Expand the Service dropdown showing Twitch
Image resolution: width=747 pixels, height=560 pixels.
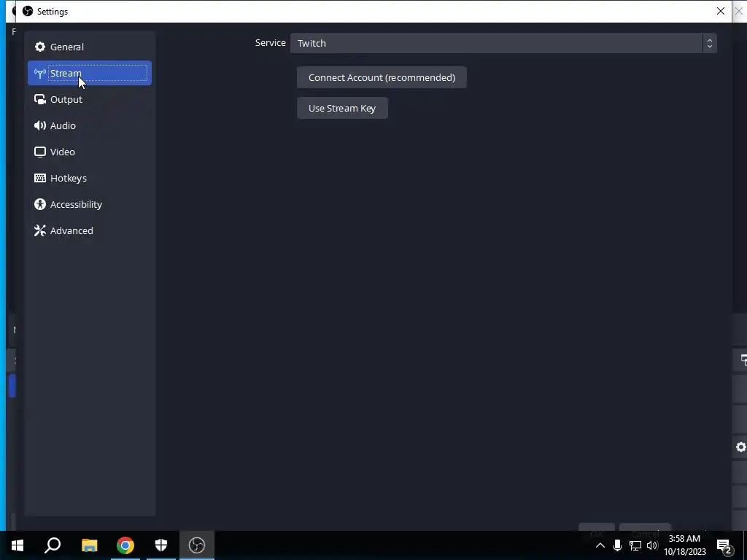pos(503,43)
